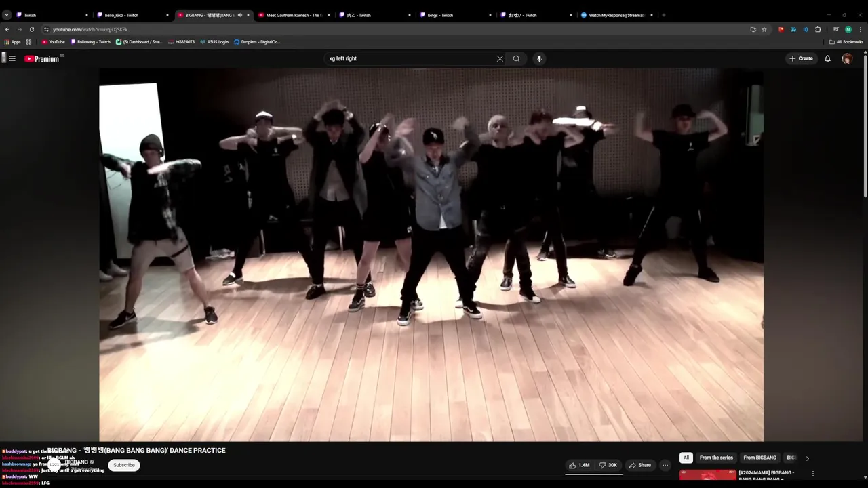This screenshot has width=868, height=488.
Task: Subscribe to the BIGBANG channel
Action: 124,465
